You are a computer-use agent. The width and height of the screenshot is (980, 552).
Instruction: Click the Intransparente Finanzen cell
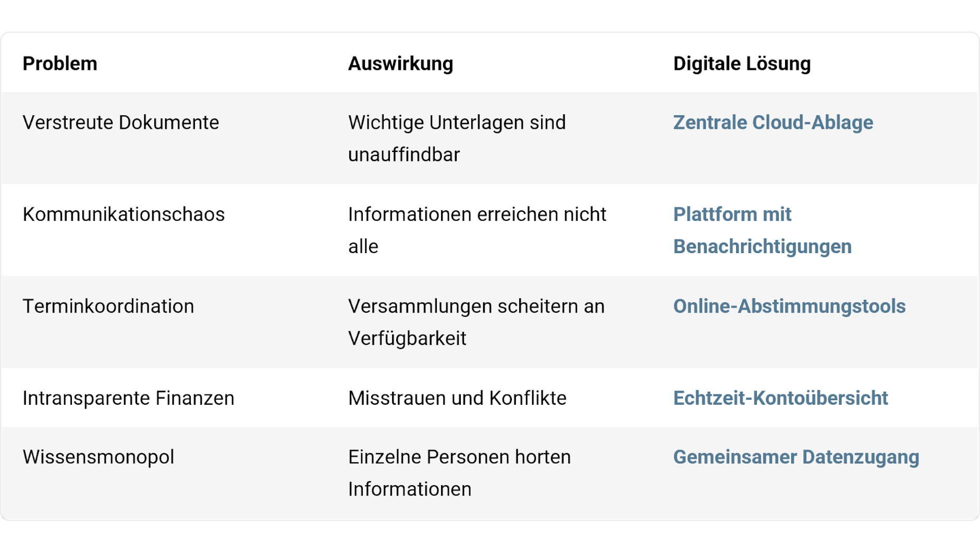click(x=128, y=398)
